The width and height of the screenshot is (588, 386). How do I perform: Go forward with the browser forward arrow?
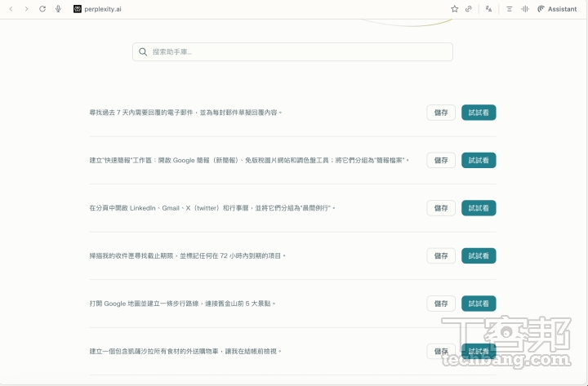(x=26, y=9)
